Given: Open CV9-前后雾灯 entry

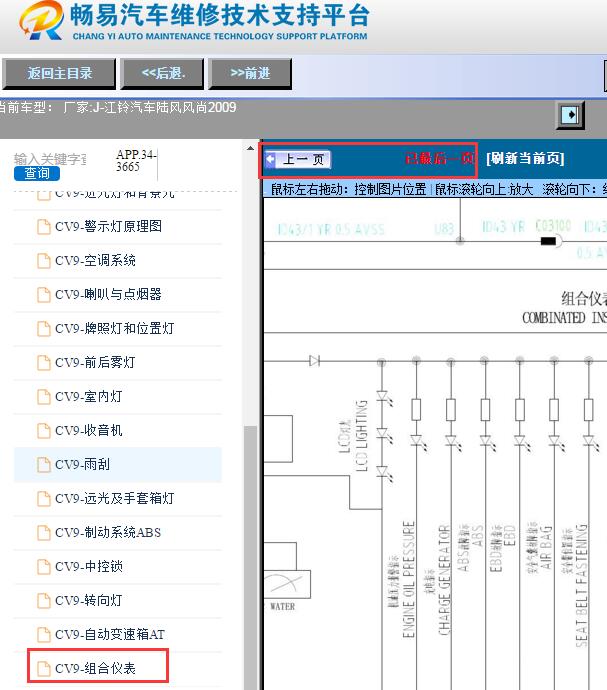Looking at the screenshot, I should tap(95, 363).
